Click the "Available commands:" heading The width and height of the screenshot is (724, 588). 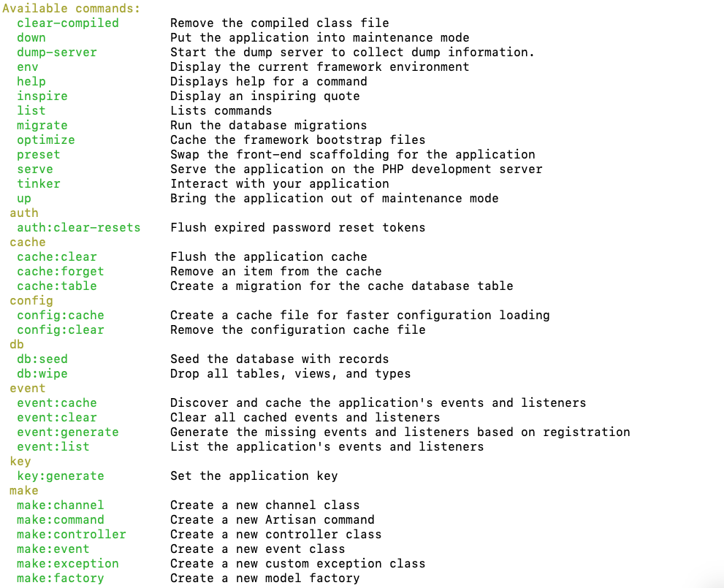(71, 8)
